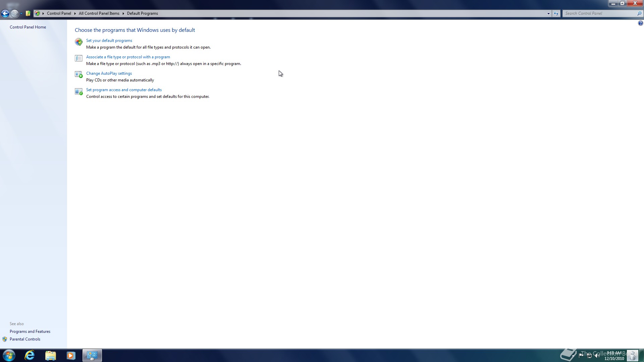
Task: Expand the arrow after Control Panel breadcrumb
Action: pyautogui.click(x=75, y=13)
